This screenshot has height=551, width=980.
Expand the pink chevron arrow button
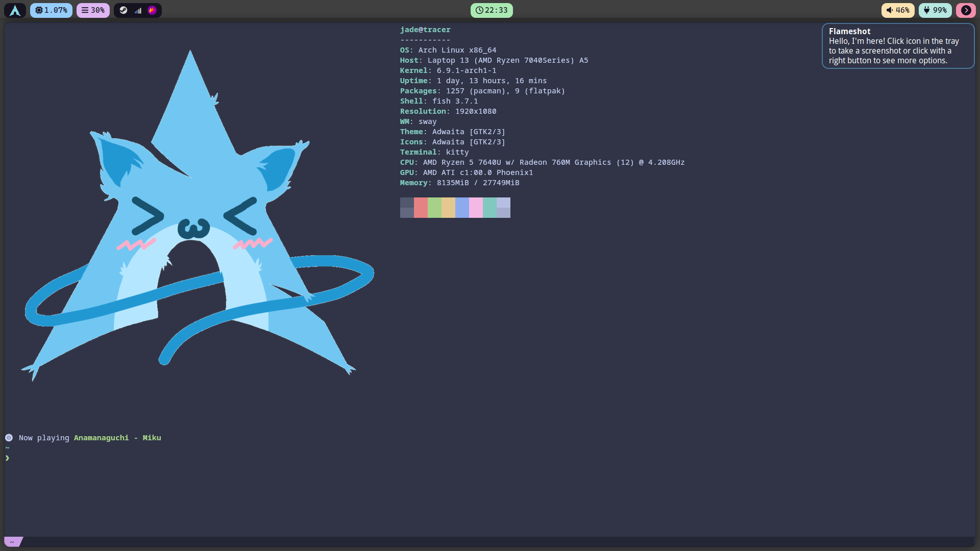click(966, 10)
